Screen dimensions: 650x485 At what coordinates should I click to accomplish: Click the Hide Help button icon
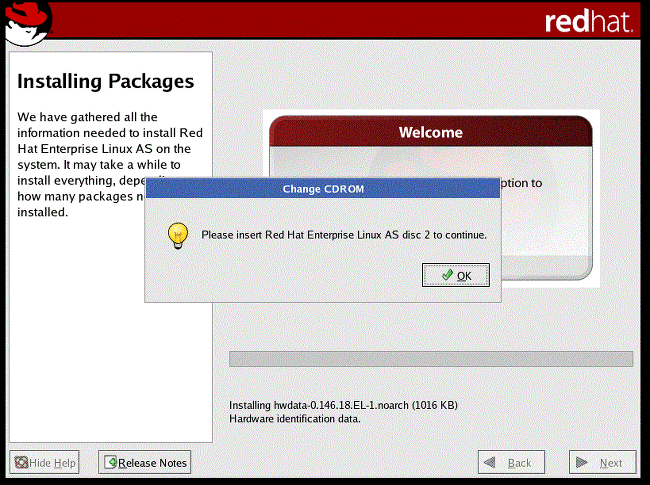pyautogui.click(x=21, y=462)
